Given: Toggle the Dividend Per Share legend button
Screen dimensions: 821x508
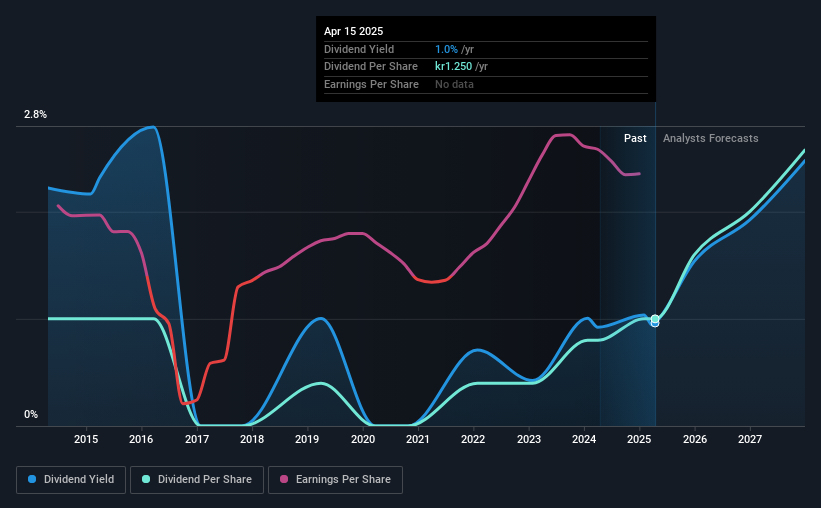Looking at the screenshot, I should tap(197, 480).
